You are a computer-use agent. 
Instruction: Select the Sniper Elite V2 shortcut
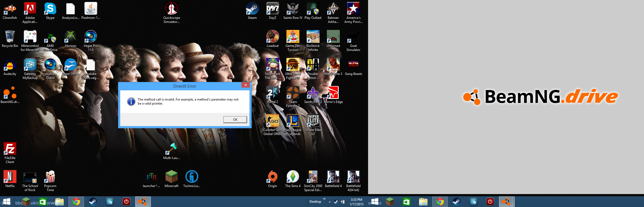click(x=313, y=125)
